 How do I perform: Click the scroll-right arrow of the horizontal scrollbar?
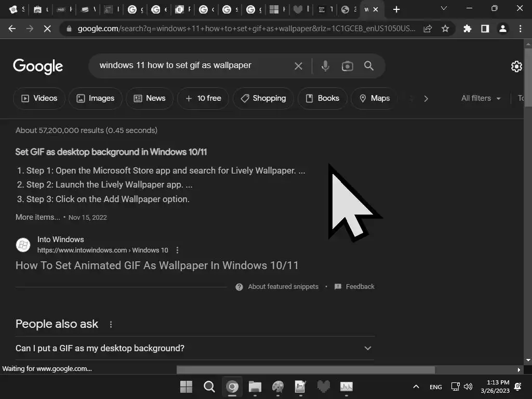pos(518,369)
